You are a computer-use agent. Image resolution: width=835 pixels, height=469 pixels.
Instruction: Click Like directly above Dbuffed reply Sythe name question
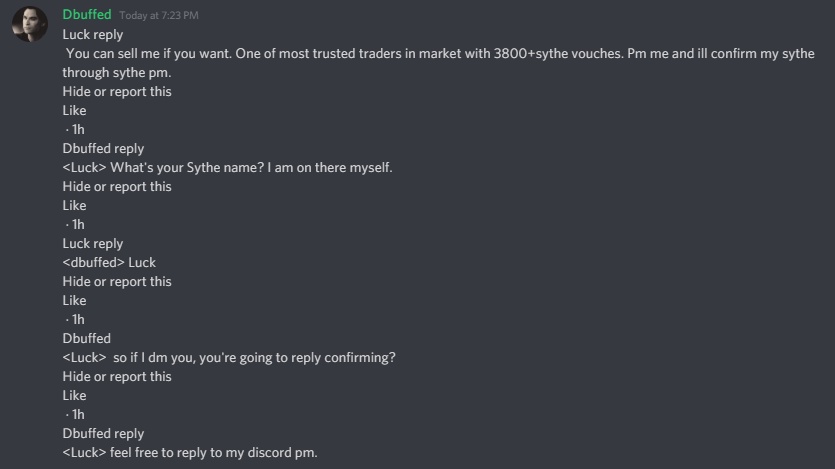tap(74, 110)
